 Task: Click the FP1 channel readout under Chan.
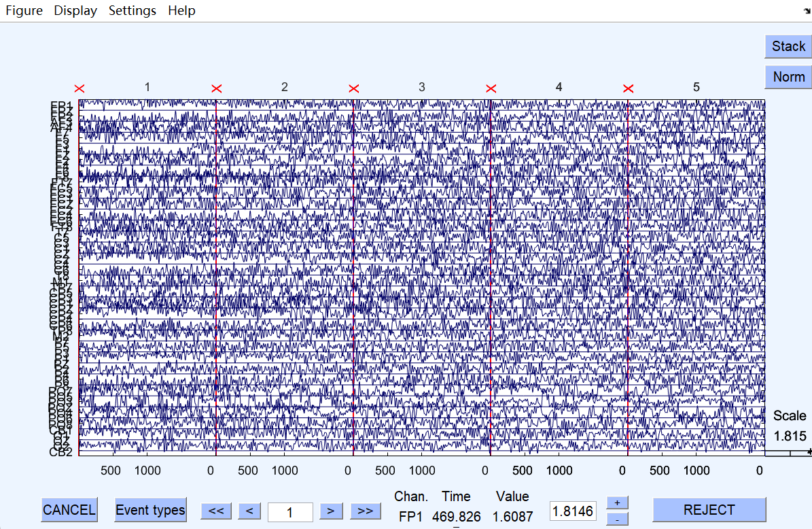pos(410,517)
